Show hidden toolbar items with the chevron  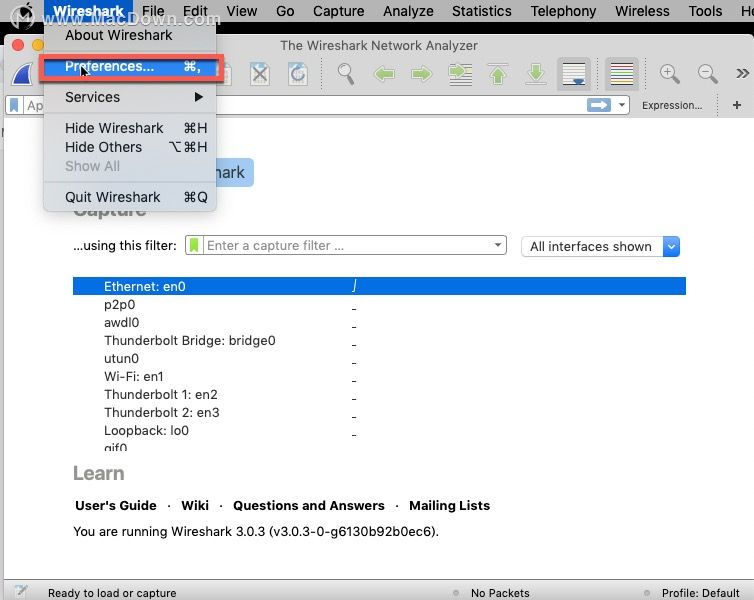[742, 74]
